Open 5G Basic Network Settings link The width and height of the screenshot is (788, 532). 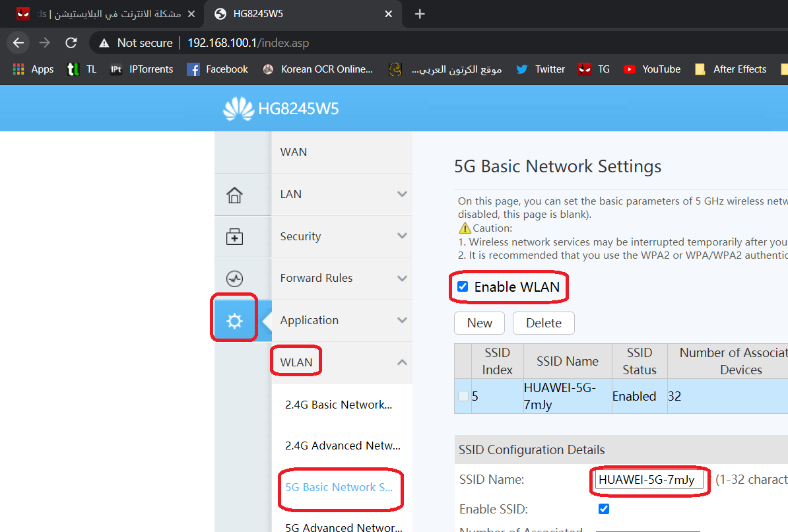pos(339,487)
